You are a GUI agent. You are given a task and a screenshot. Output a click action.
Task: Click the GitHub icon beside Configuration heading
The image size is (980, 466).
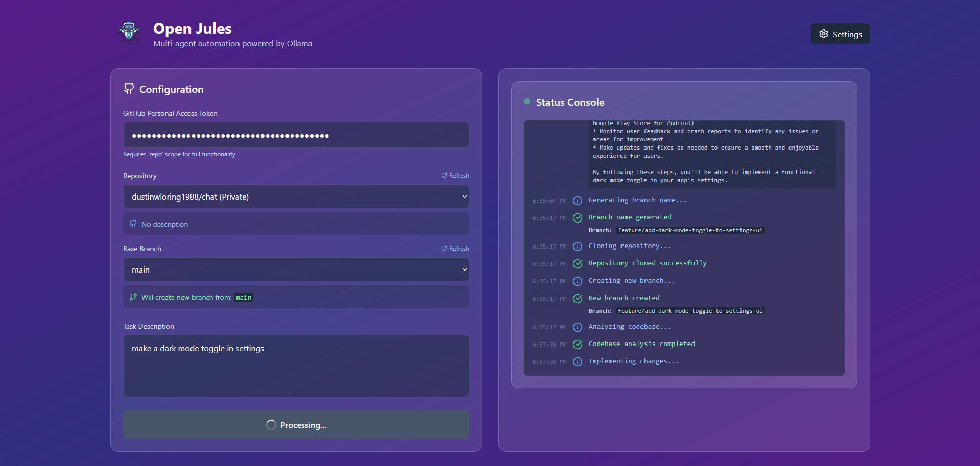click(x=129, y=89)
